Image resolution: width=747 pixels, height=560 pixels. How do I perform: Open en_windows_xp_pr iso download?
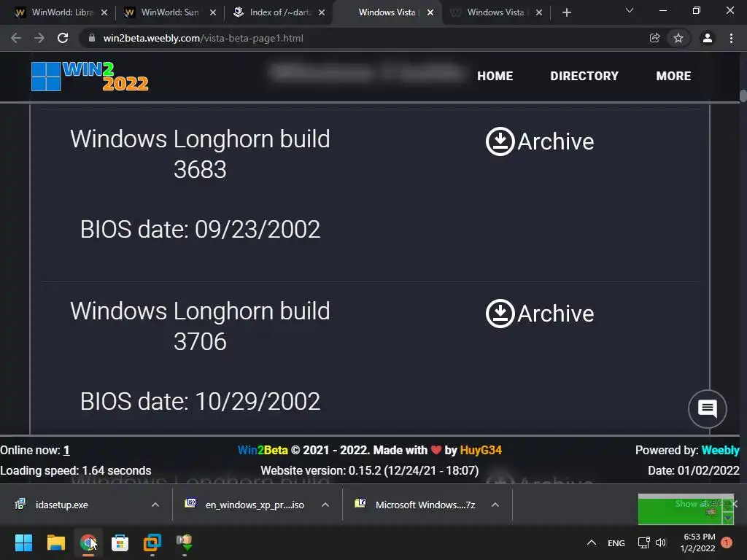tap(255, 505)
